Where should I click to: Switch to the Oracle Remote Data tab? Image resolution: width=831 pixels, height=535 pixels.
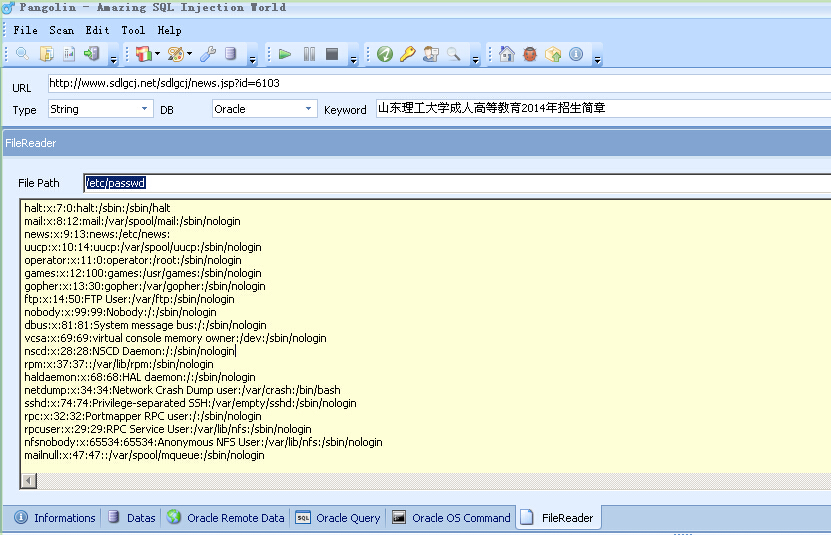(226, 518)
